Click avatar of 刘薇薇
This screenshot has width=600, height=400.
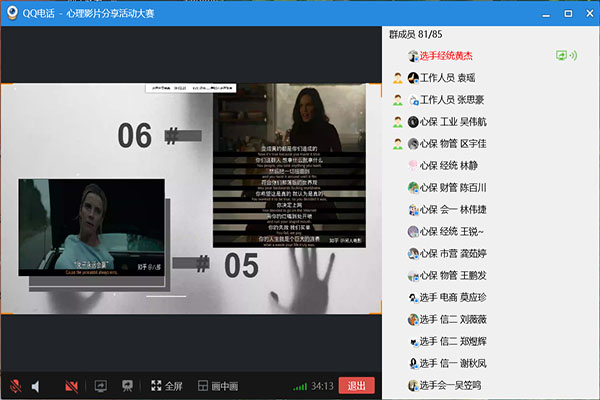413,320
